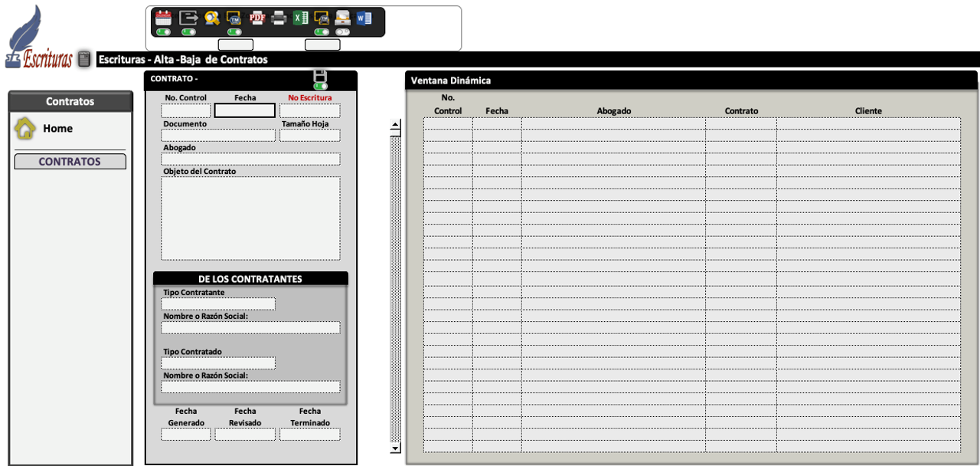The height and width of the screenshot is (466, 980).
Task: Go to Home in Contratos panel
Action: coord(57,129)
